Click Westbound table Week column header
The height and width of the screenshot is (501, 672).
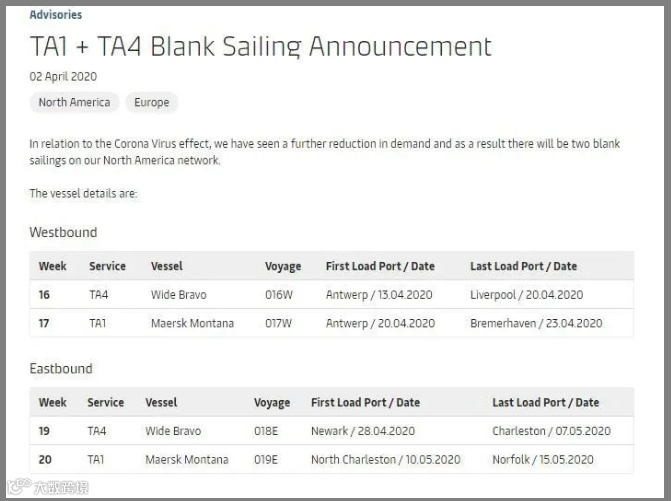(53, 266)
